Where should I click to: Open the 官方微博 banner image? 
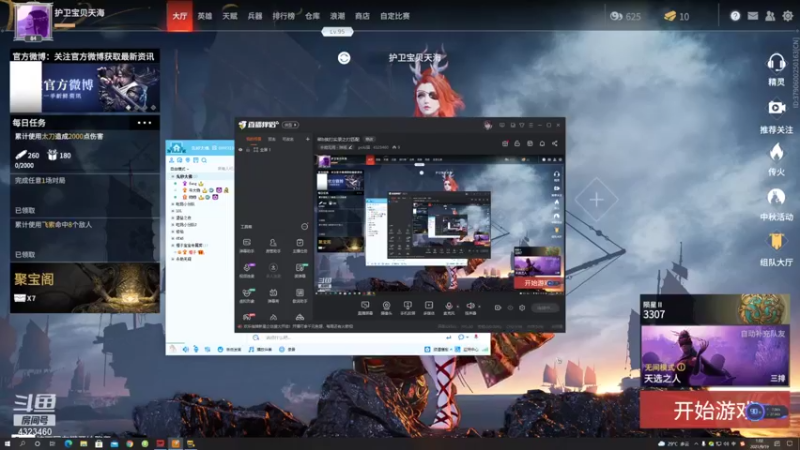pos(85,87)
